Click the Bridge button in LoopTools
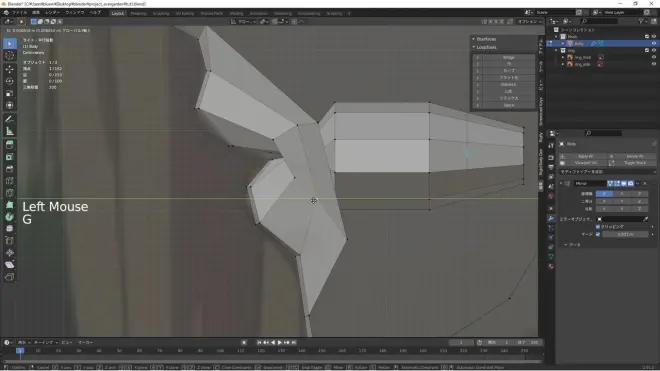 click(508, 57)
